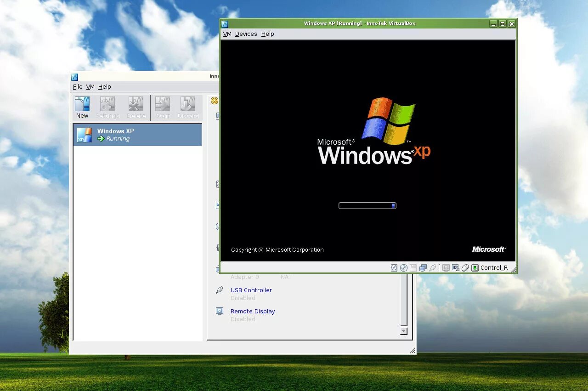588x391 pixels.
Task: Click the VM window resize grip
Action: pyautogui.click(x=513, y=270)
